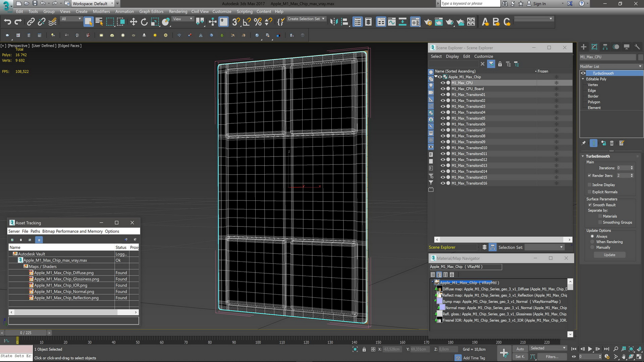Open the Graph Editors menu

click(151, 11)
